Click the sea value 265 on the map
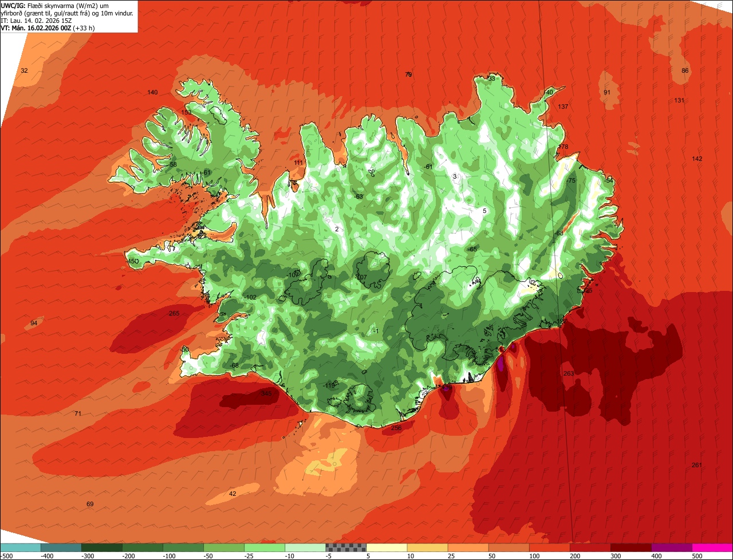This screenshot has width=733, height=560. point(174,313)
